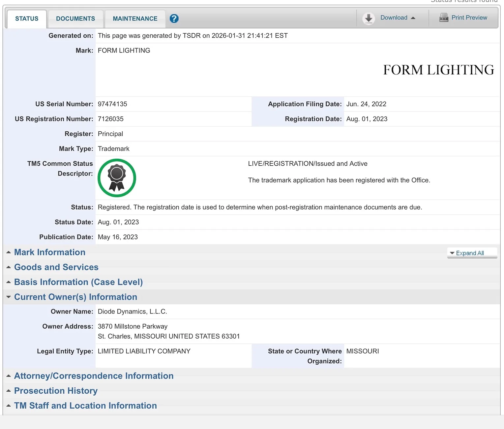Viewport: 504px width, 429px height.
Task: Click the address 3870 Millstone Parkway
Action: pos(133,326)
